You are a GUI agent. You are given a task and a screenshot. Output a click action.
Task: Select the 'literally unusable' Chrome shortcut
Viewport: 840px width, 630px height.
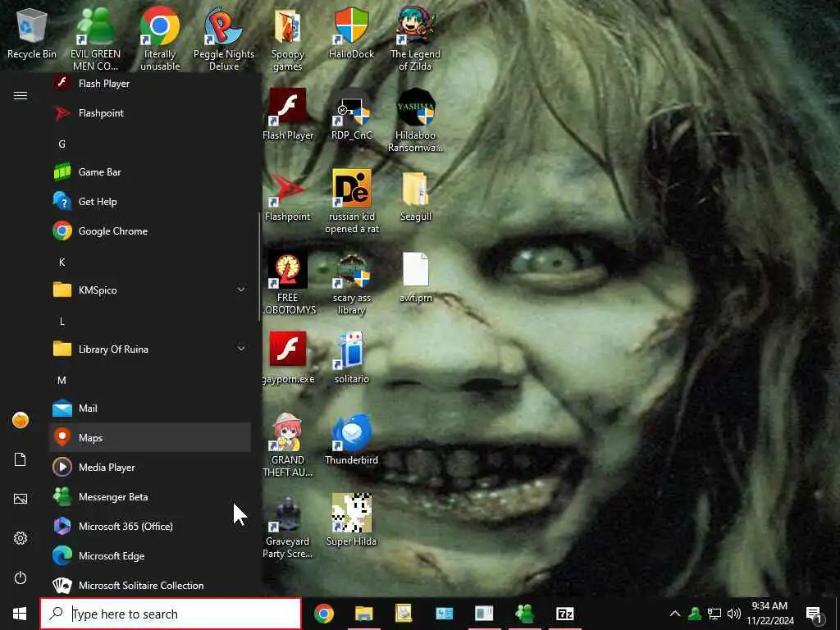160,39
